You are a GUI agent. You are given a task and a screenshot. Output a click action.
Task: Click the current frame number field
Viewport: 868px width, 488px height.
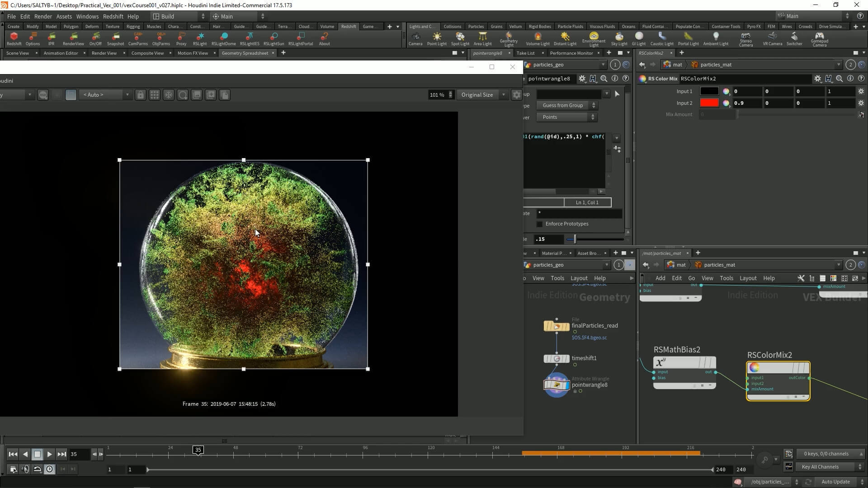pos(79,454)
